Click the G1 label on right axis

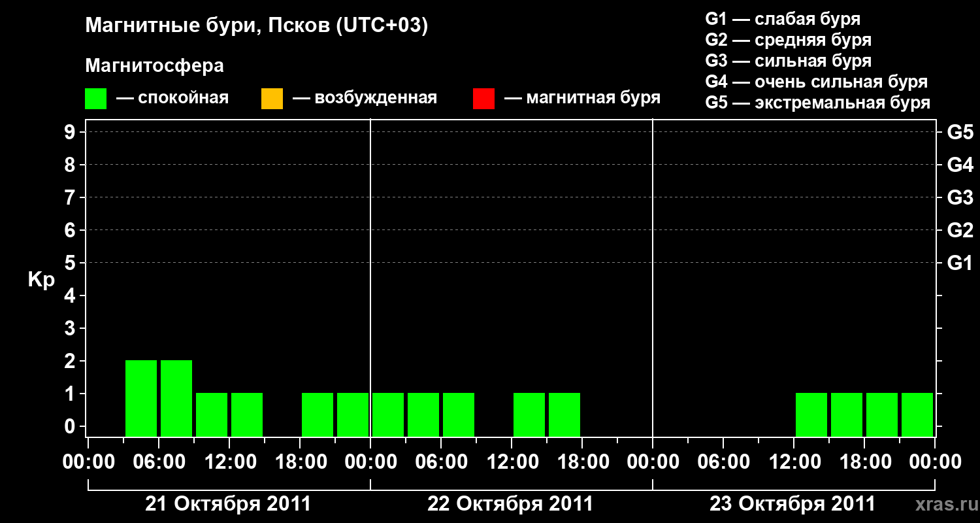(x=960, y=263)
